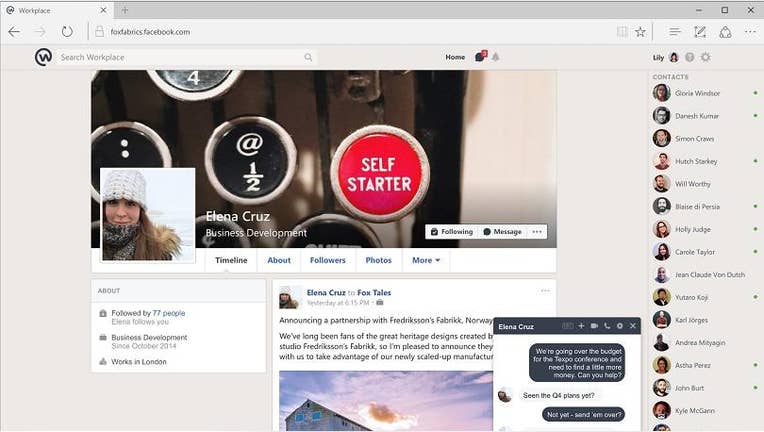This screenshot has height=432, width=764.
Task: Click Lily's profile avatar in top bar
Action: point(674,57)
